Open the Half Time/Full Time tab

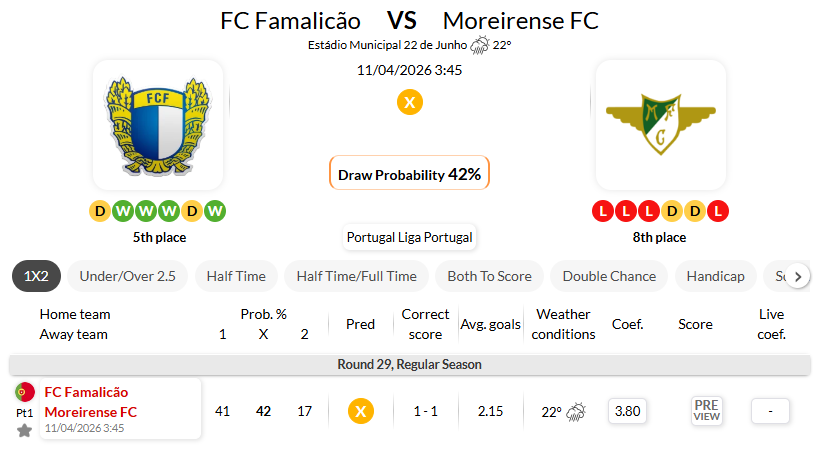point(356,276)
